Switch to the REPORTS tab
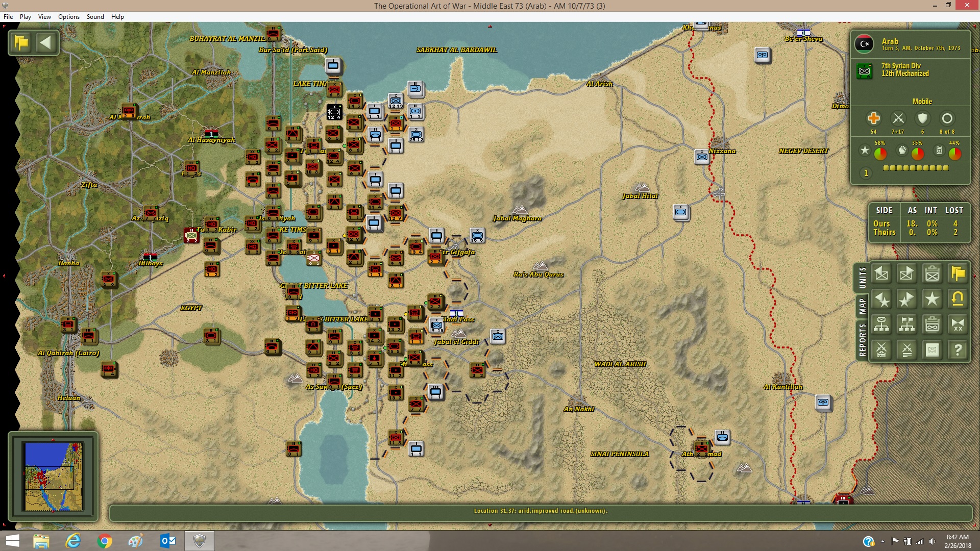Viewport: 980px width, 551px height. pyautogui.click(x=862, y=340)
